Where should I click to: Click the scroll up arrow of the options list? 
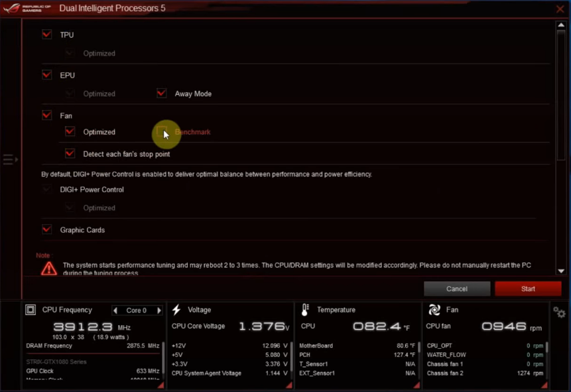(x=561, y=25)
